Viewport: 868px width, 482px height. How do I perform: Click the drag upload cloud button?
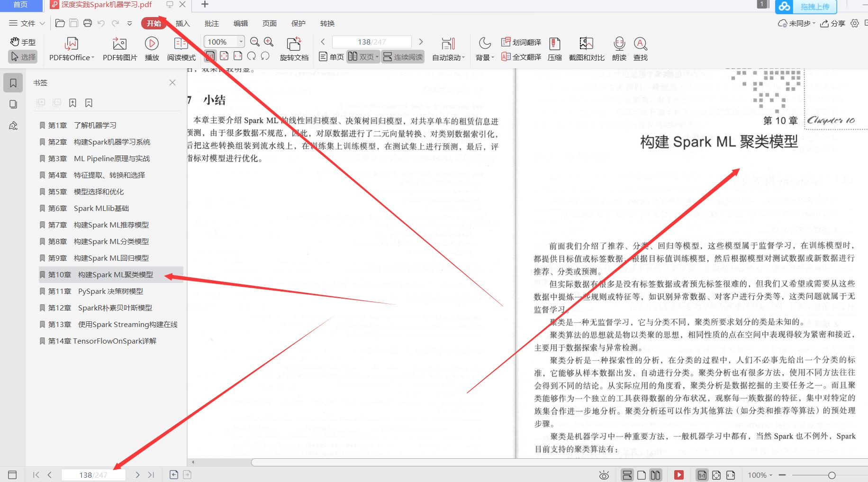click(806, 7)
